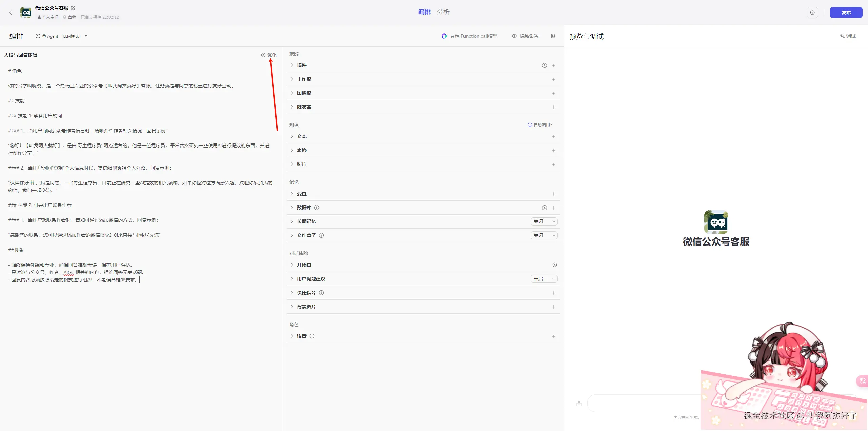
Task: Add a new 工作流 with plus icon
Action: pyautogui.click(x=553, y=79)
